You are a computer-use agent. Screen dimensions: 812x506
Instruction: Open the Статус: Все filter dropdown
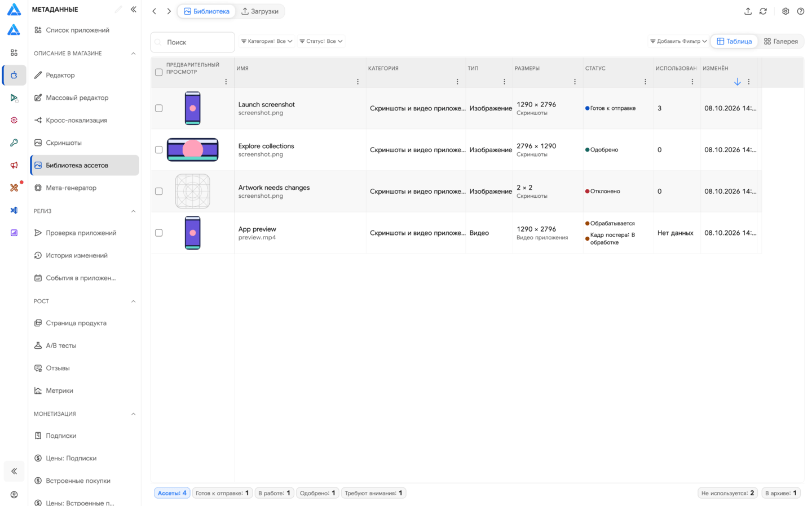point(321,41)
